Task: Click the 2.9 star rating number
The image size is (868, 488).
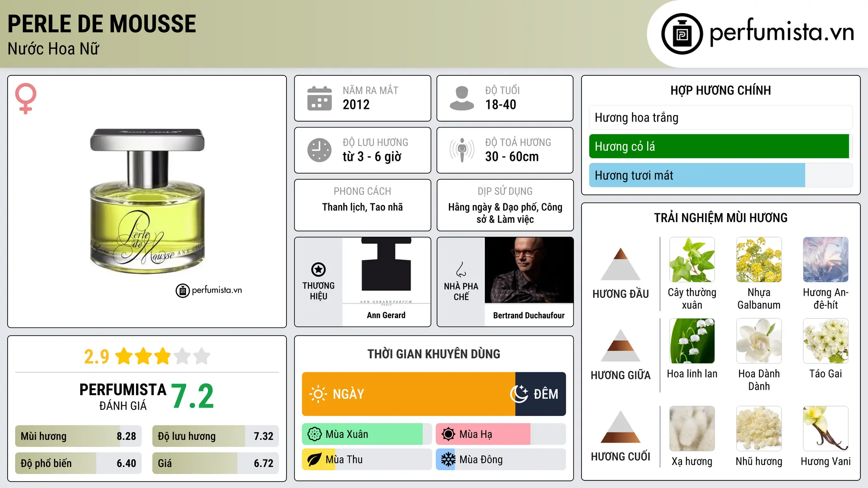Action: coord(97,357)
